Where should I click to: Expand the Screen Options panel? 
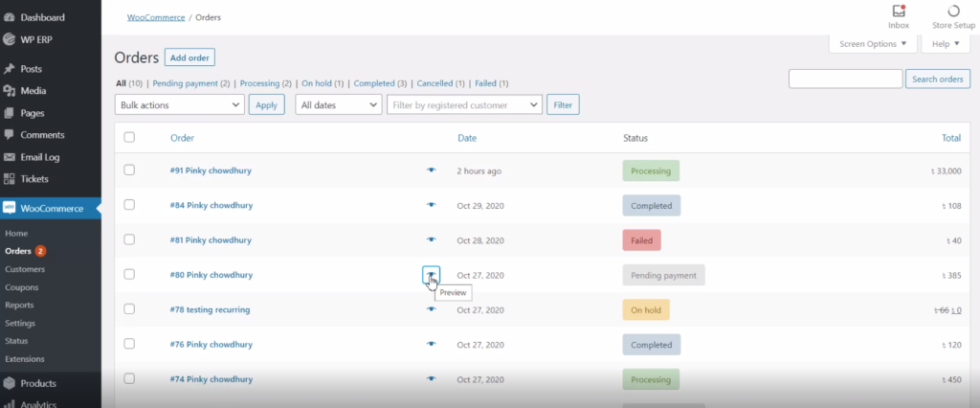(x=872, y=44)
